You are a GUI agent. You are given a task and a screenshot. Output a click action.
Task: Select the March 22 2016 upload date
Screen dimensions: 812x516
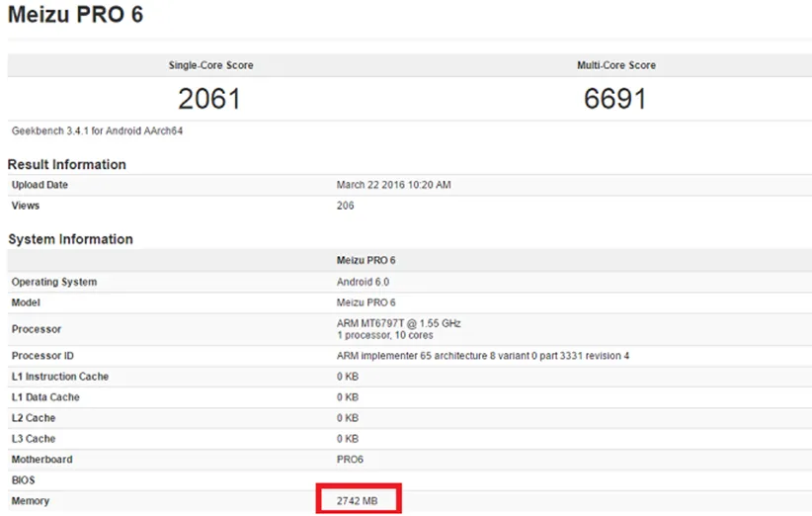point(393,185)
